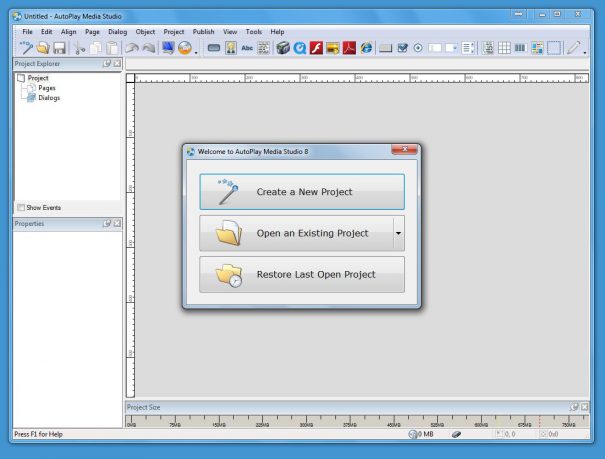Open the dropdown arrow beside the pencil icon
605x459 pixels.
[585, 52]
